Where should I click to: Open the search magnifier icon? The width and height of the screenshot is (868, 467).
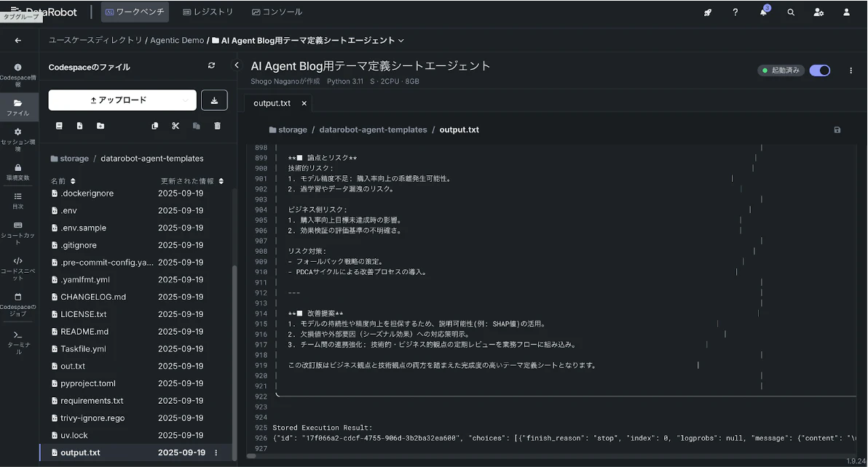click(x=791, y=12)
